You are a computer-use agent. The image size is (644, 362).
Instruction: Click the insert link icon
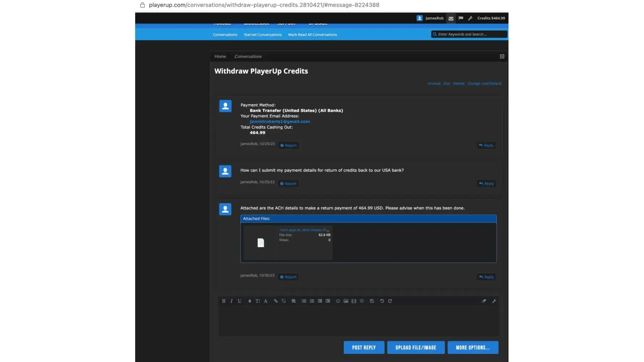(x=276, y=301)
